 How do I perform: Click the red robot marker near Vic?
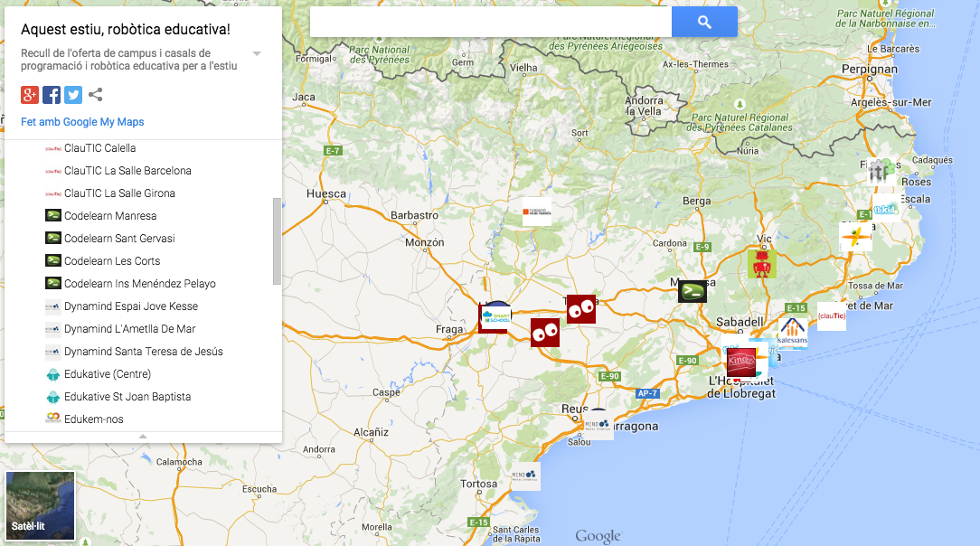point(762,264)
